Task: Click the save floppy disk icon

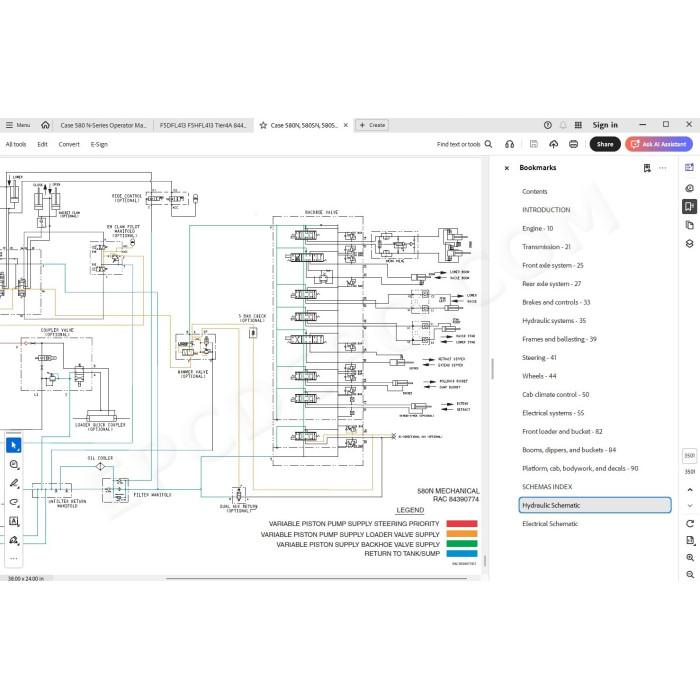Action: pos(533,144)
